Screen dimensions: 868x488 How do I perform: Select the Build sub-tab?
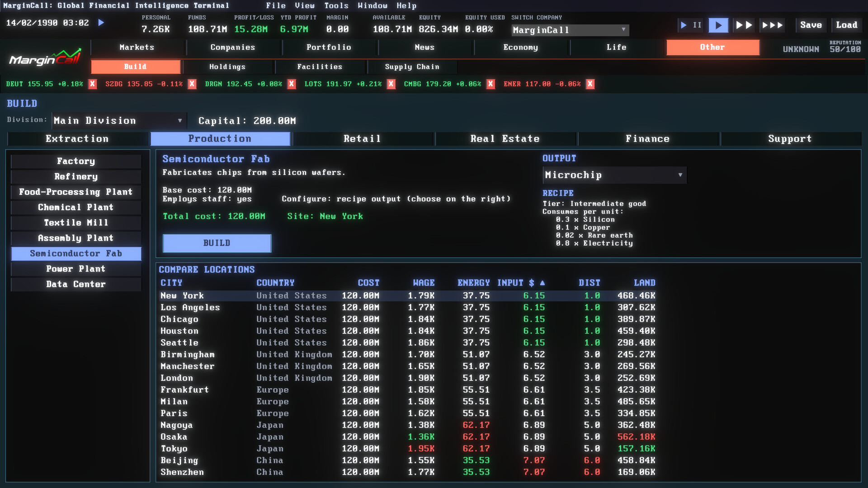135,67
